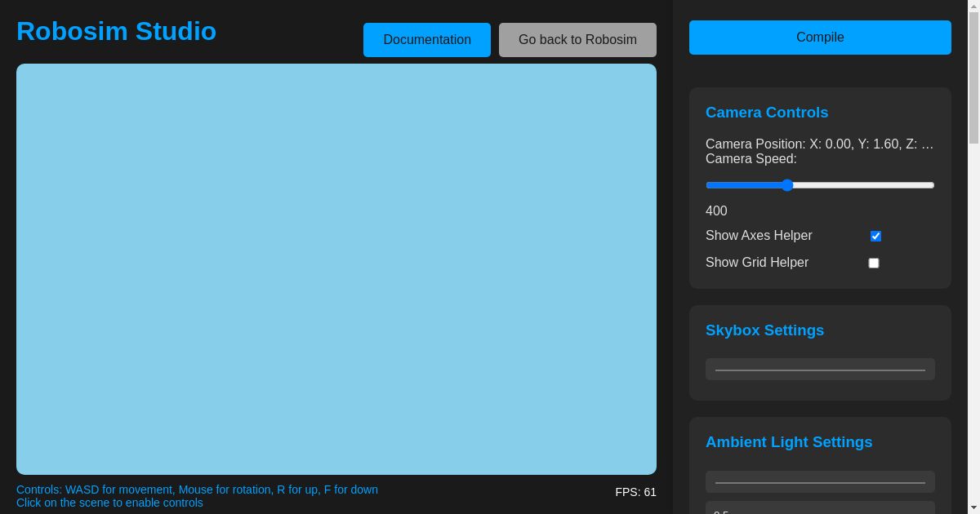Click the scrollbar up arrow
This screenshot has width=980, height=514.
973,6
